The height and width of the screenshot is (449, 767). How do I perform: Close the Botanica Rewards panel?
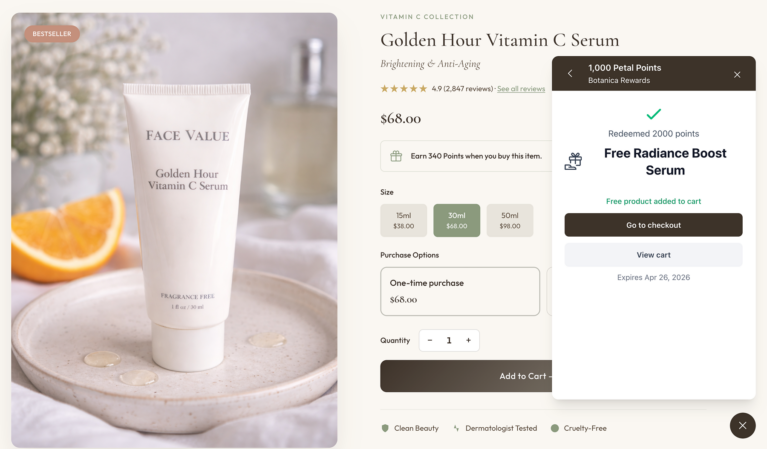click(737, 74)
